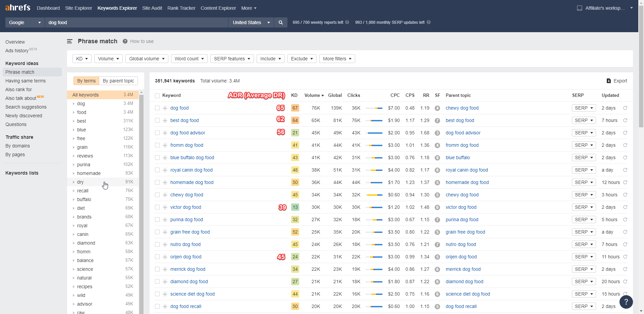644x314 pixels.
Task: Check the 'best dog food' checkbox
Action: point(157,120)
